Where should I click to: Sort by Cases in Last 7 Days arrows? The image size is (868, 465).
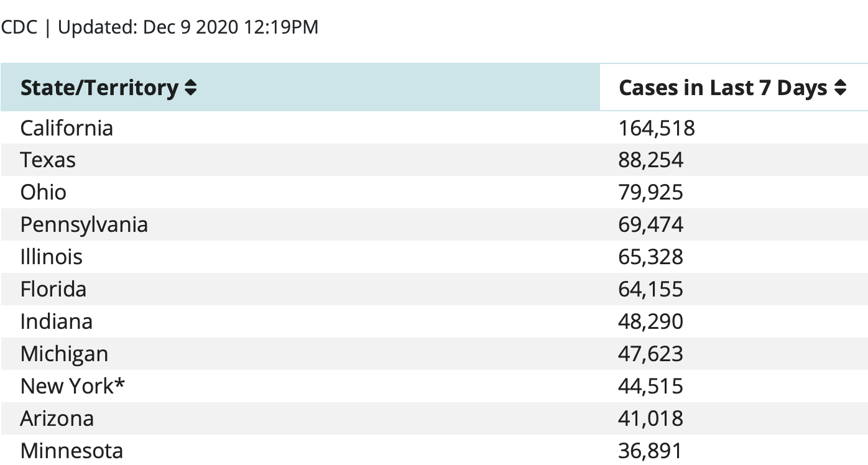click(x=840, y=88)
